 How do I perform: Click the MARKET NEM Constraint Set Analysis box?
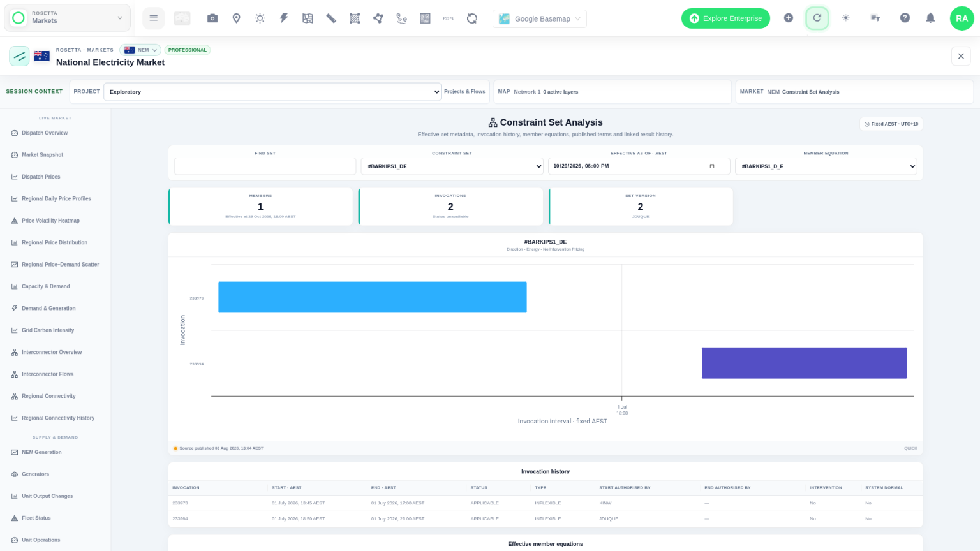854,92
